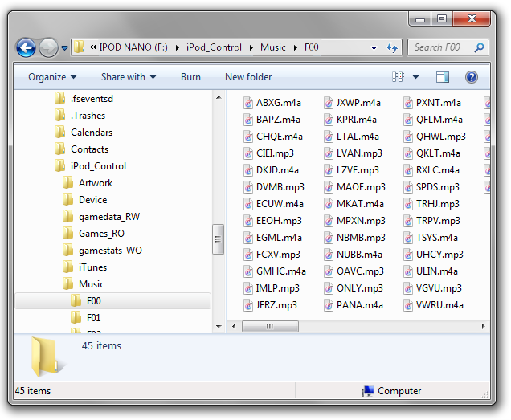Screen dimensions: 511x420
Task: Select PXNT.m4a file icon
Action: coord(408,103)
